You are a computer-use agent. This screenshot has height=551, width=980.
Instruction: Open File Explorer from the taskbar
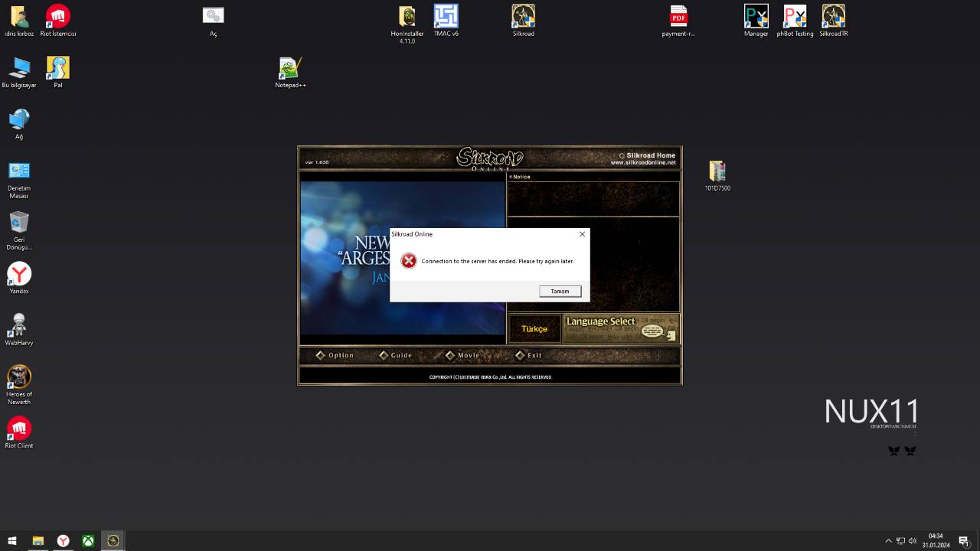38,540
